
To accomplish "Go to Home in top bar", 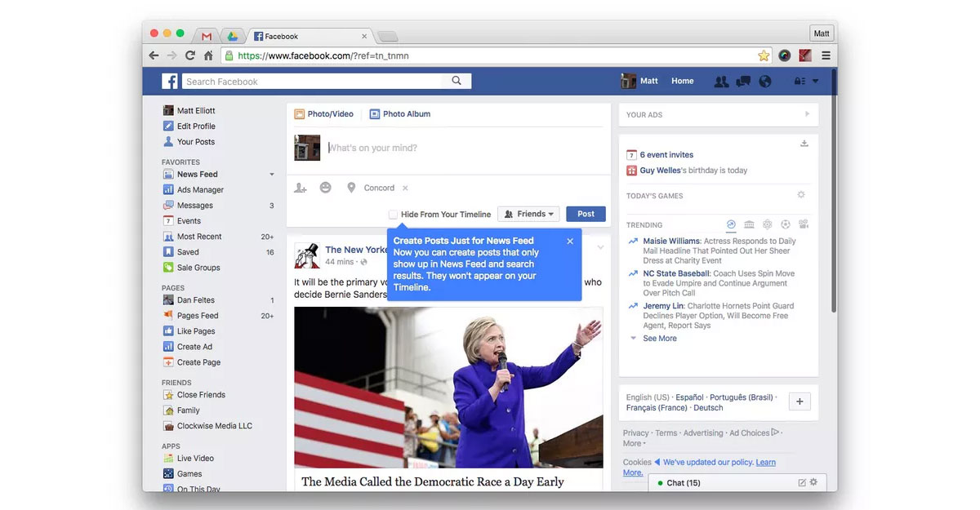I will [x=683, y=81].
